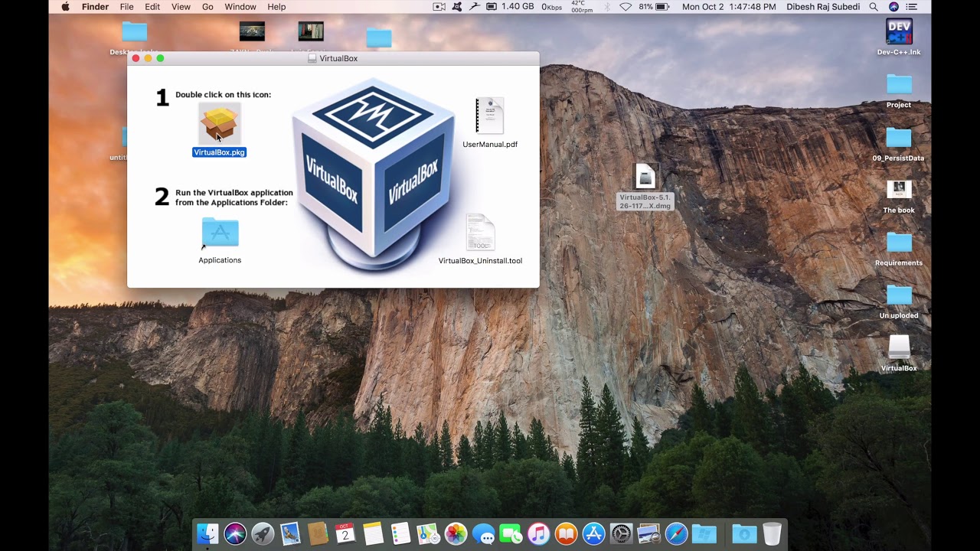Open Notification Center from menu bar
The image size is (980, 551).
pos(911,7)
